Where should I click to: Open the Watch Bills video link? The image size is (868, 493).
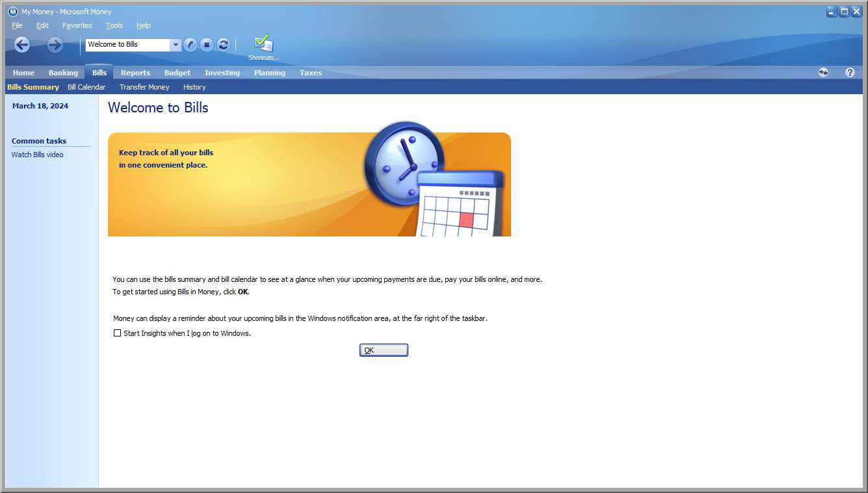pos(38,155)
